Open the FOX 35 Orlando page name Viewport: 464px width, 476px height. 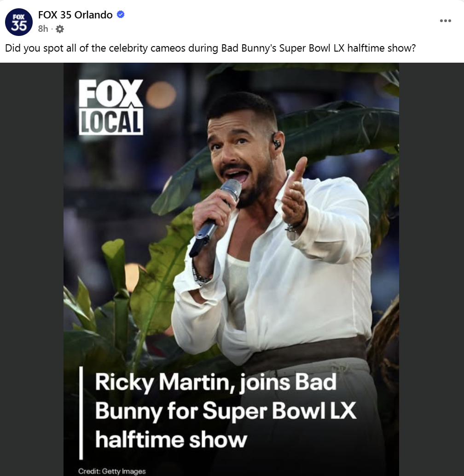(75, 15)
